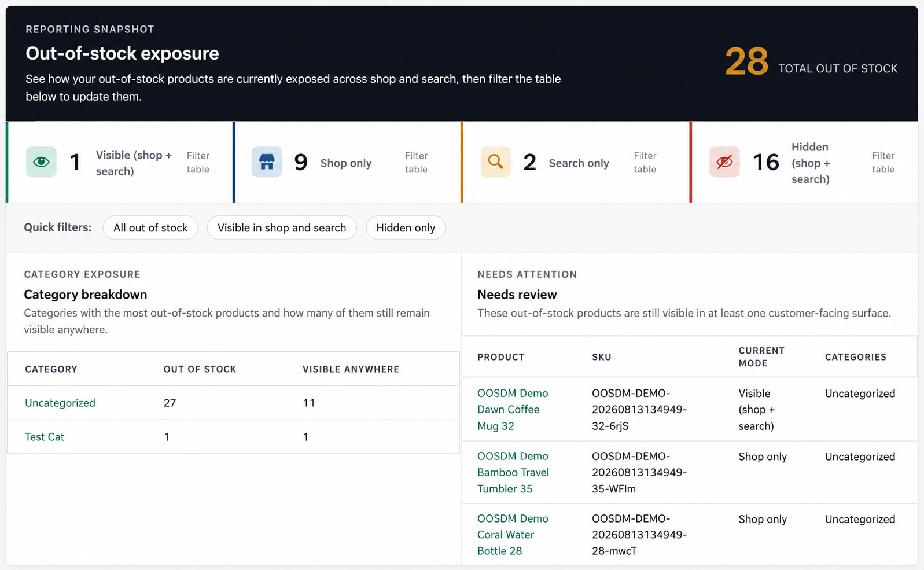Filter table by Visible (shop + search)
This screenshot has height=570, width=924.
[198, 163]
